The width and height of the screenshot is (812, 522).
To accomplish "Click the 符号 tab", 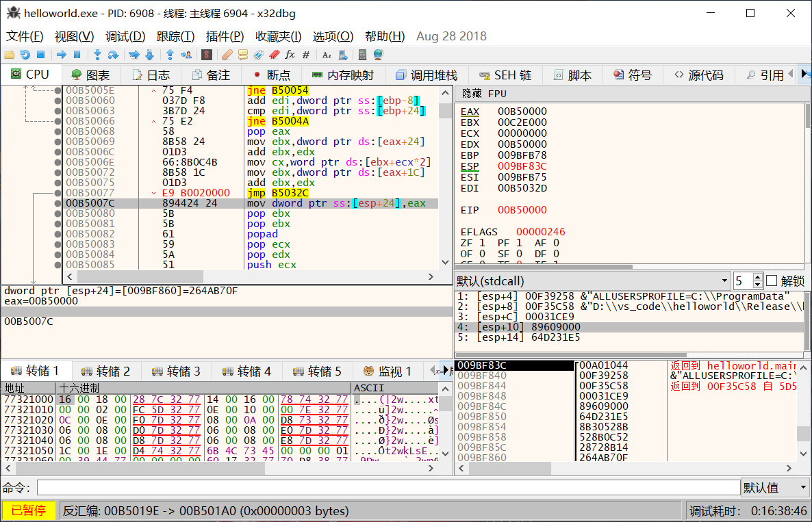I will (633, 75).
